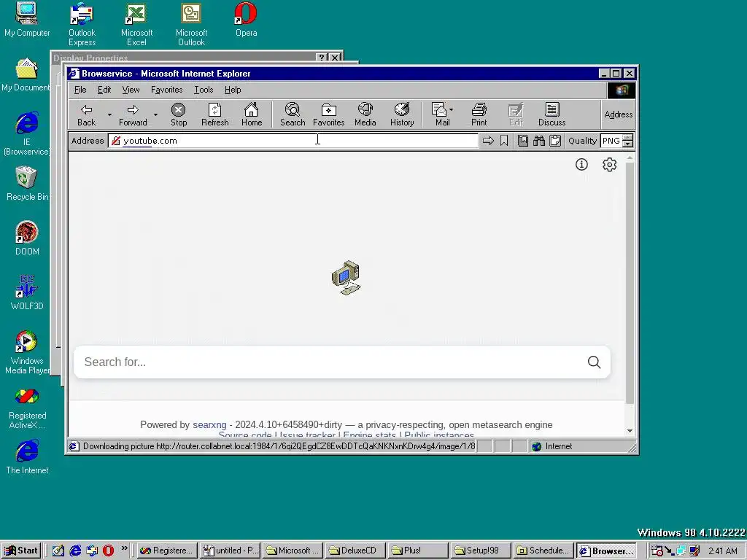
Task: Click the Start button
Action: click(21, 551)
